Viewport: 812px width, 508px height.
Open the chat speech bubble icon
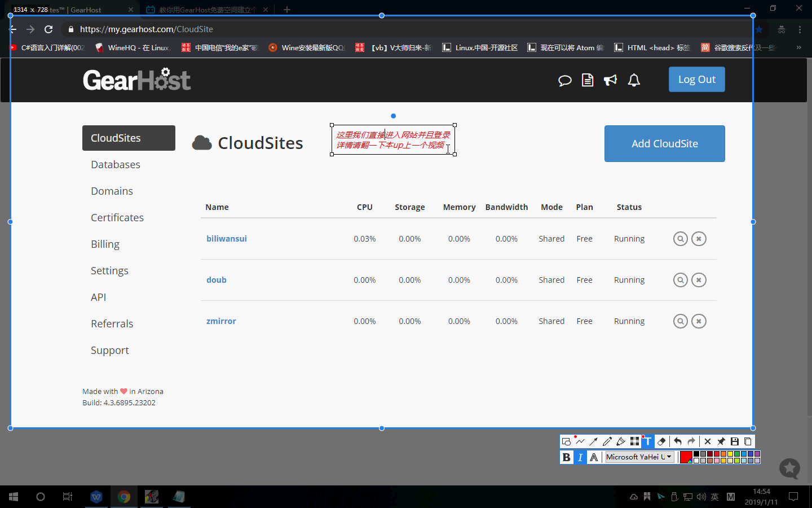pos(564,80)
